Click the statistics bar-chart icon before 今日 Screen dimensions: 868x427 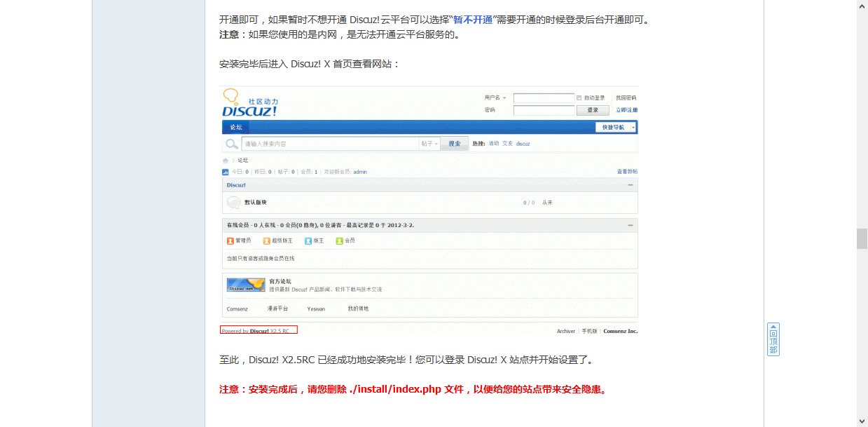tap(226, 172)
